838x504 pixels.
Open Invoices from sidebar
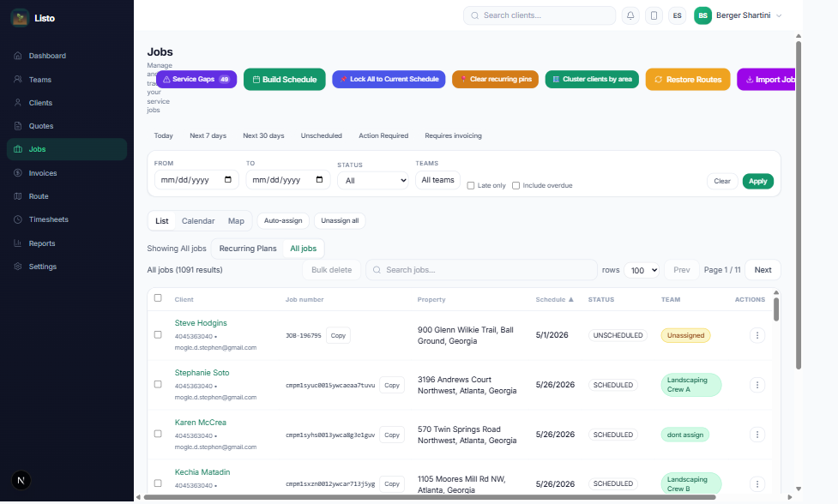67,173
